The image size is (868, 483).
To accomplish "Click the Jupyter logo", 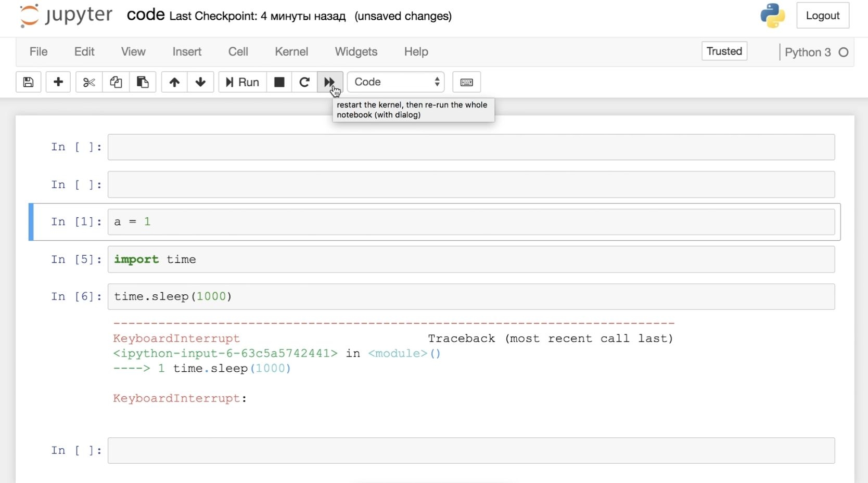I will [x=66, y=16].
